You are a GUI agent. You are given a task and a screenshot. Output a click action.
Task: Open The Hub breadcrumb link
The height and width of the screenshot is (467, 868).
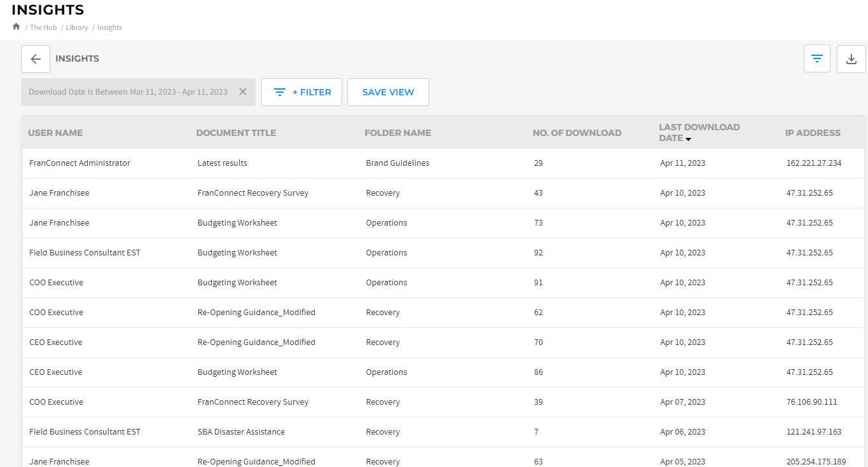[x=43, y=27]
